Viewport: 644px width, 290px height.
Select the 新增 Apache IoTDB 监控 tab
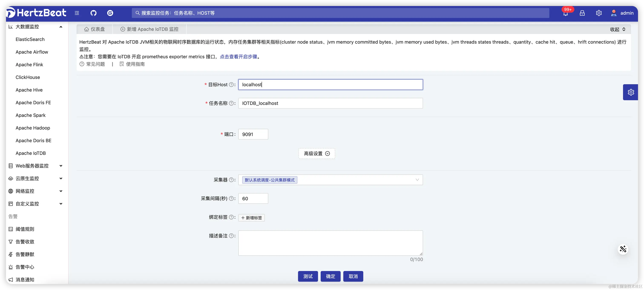point(149,29)
